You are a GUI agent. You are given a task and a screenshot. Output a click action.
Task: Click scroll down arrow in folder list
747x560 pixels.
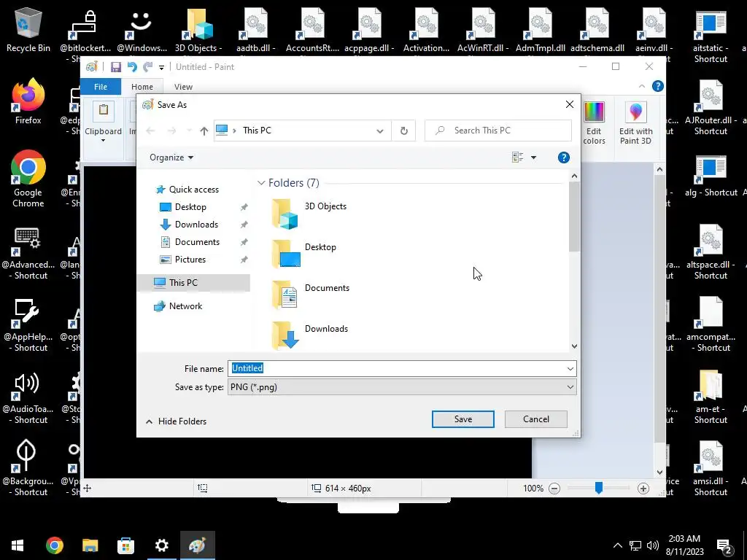coord(575,346)
